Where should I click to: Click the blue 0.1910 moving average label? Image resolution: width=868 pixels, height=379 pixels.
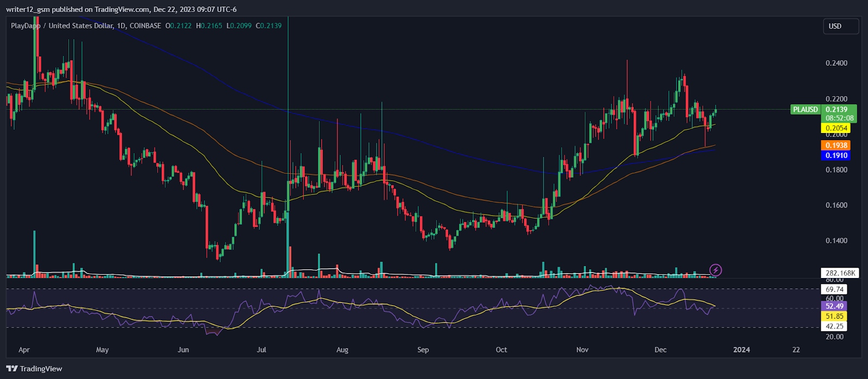[x=836, y=156]
